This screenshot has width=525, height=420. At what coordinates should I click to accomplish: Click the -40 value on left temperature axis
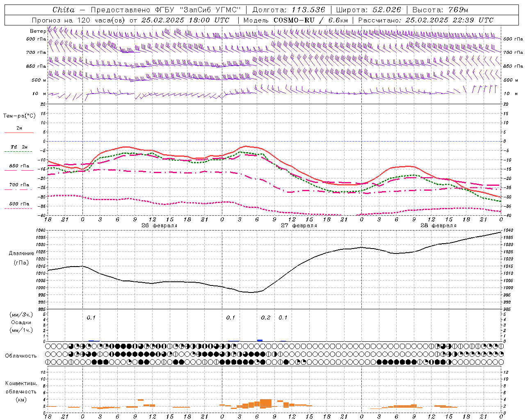coord(42,215)
